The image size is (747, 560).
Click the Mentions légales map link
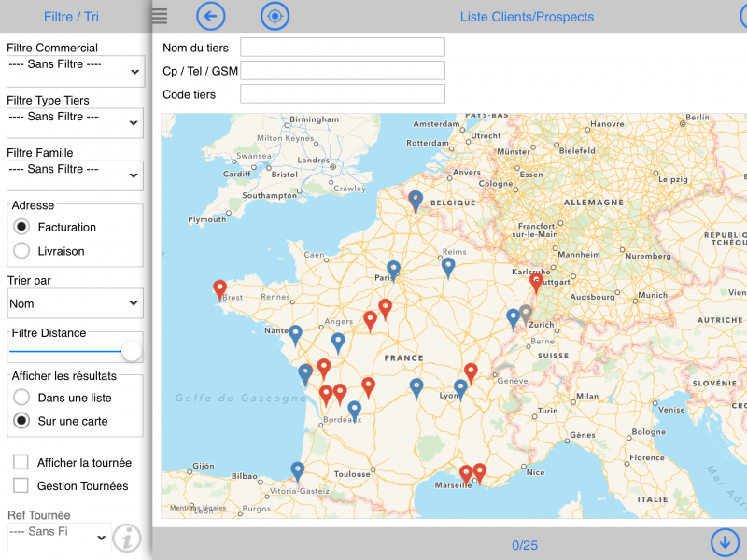tap(198, 508)
